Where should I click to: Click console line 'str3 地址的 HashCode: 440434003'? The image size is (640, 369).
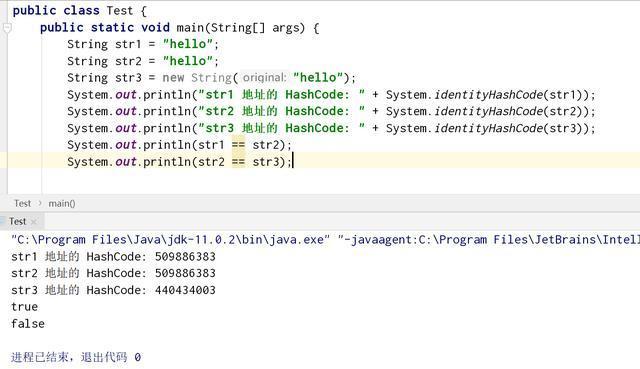[113, 290]
